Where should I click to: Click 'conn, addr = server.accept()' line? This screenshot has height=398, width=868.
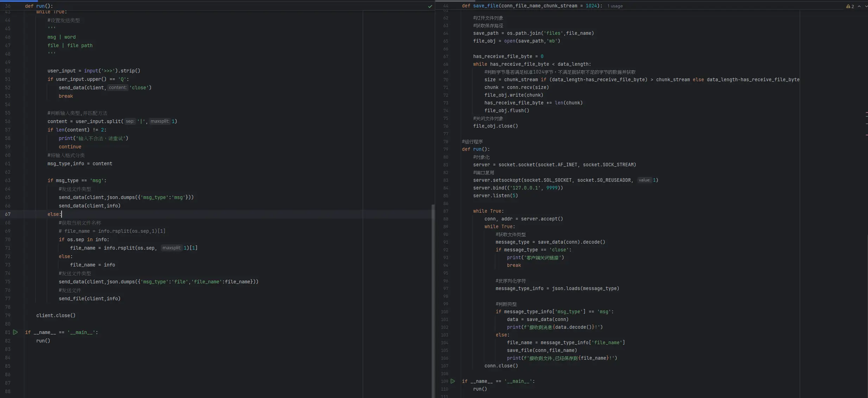point(524,219)
